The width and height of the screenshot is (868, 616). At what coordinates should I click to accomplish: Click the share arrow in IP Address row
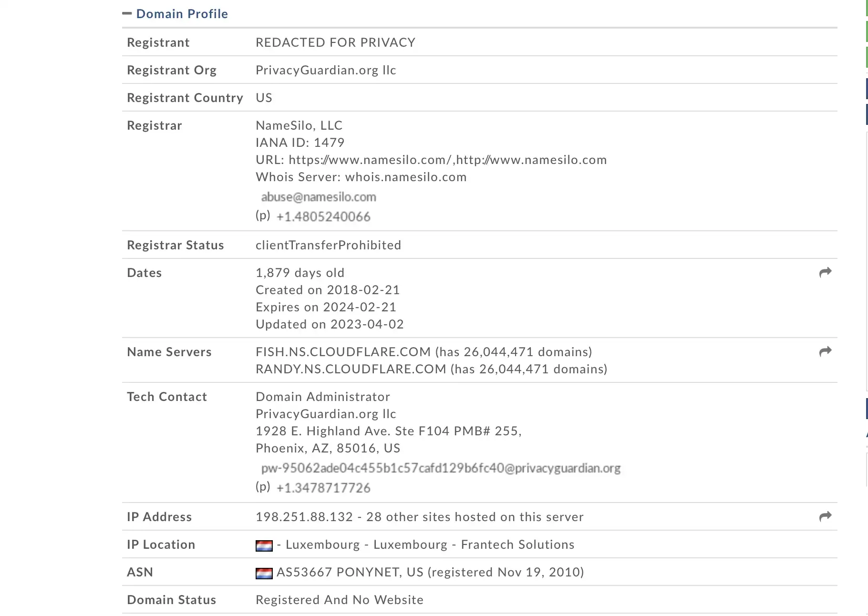825,516
